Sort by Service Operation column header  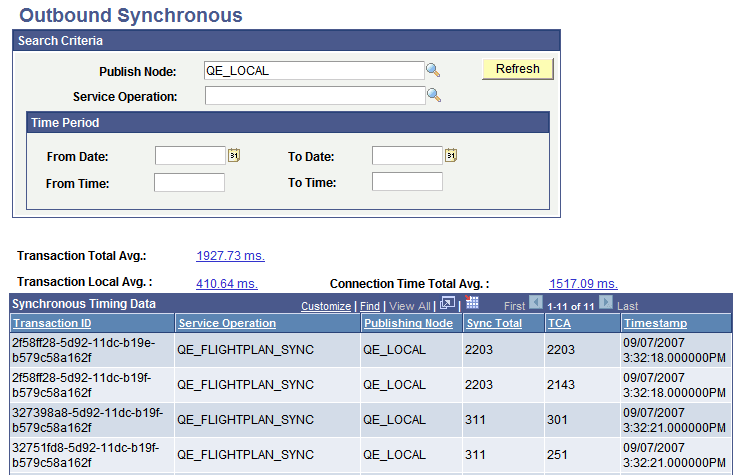pyautogui.click(x=227, y=323)
